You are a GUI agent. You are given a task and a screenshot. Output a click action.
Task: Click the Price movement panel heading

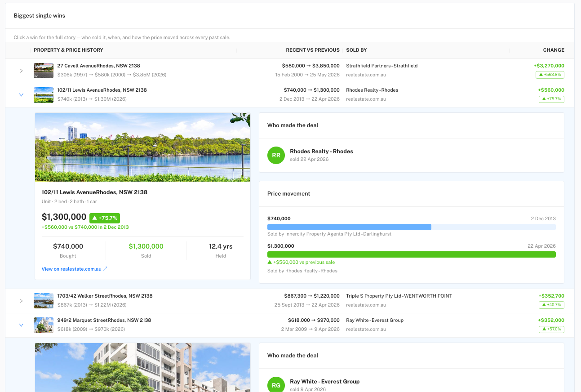(x=289, y=194)
